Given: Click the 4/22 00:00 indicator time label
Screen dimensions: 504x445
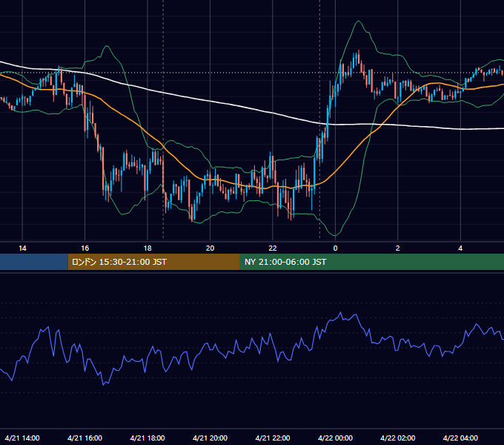Looking at the screenshot, I should [x=335, y=438].
